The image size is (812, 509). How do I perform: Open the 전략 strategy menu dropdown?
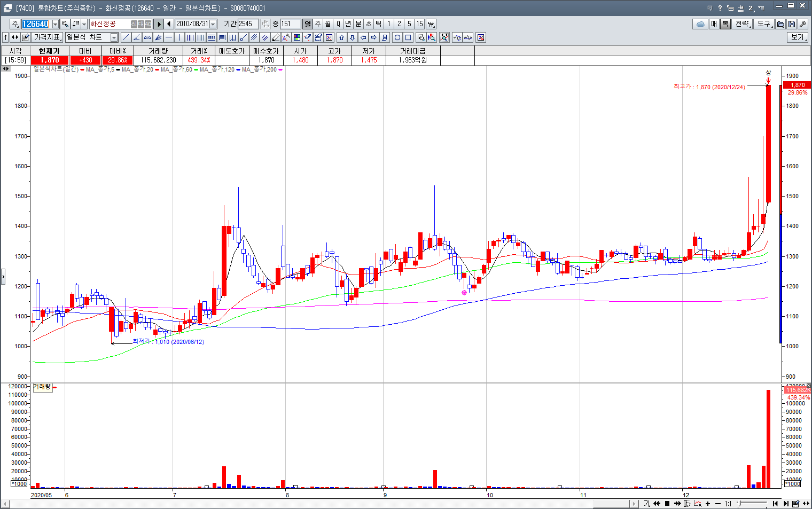tap(743, 24)
